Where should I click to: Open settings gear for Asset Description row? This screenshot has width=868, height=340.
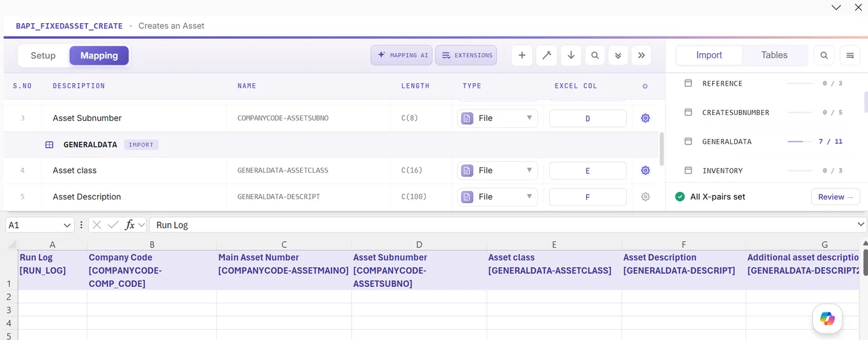pyautogui.click(x=645, y=197)
